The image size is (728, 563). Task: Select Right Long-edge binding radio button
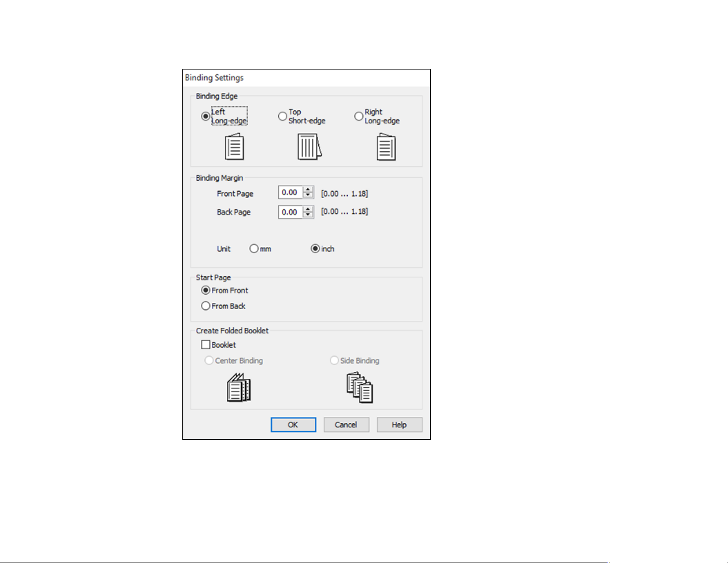359,116
